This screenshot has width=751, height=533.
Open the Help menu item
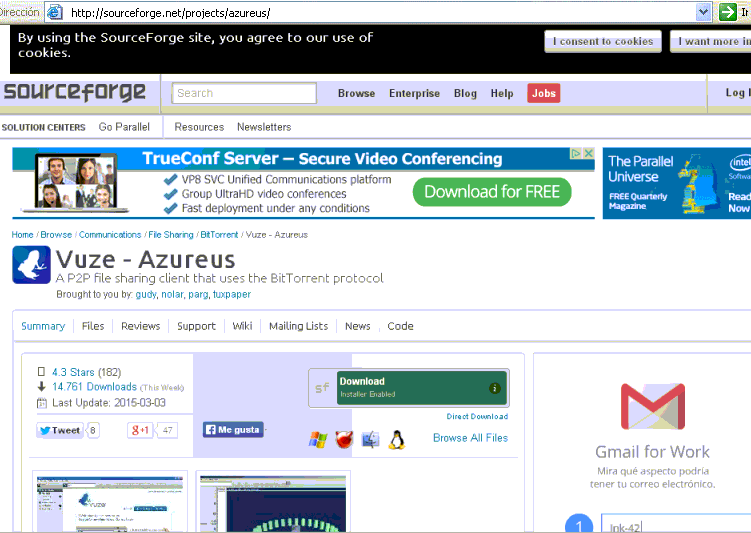pos(501,93)
